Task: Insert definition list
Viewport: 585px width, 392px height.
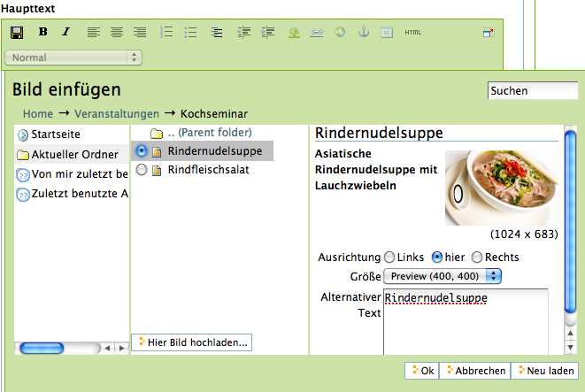Action: pyautogui.click(x=217, y=33)
